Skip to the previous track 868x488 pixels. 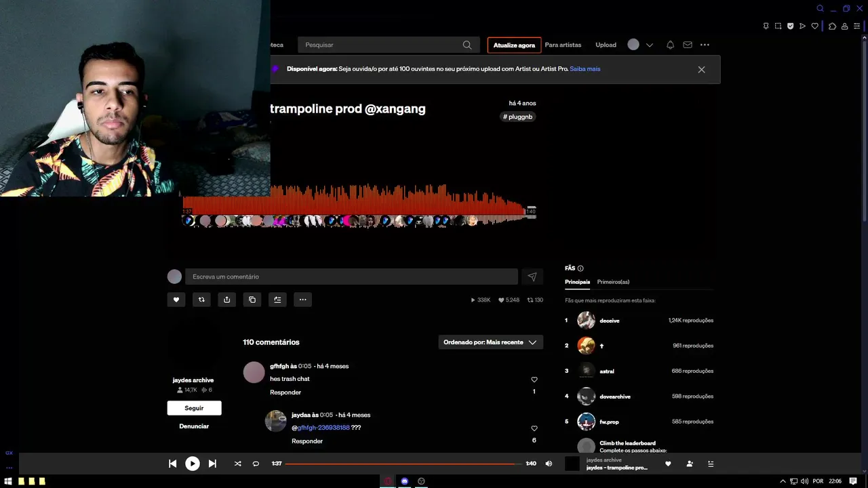pyautogui.click(x=172, y=464)
